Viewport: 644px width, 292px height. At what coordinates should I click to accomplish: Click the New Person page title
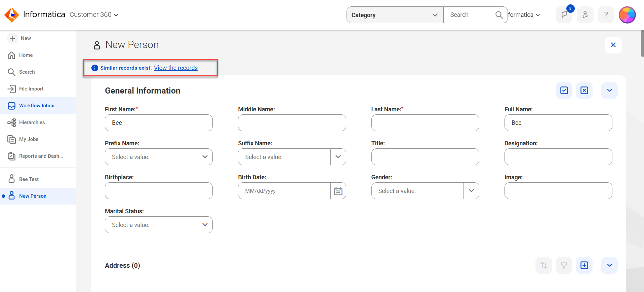132,45
